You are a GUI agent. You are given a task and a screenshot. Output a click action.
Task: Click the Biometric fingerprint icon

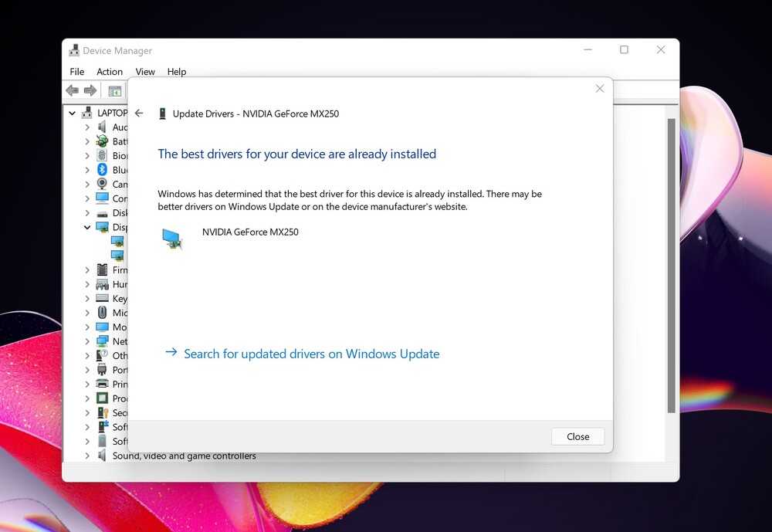click(102, 155)
